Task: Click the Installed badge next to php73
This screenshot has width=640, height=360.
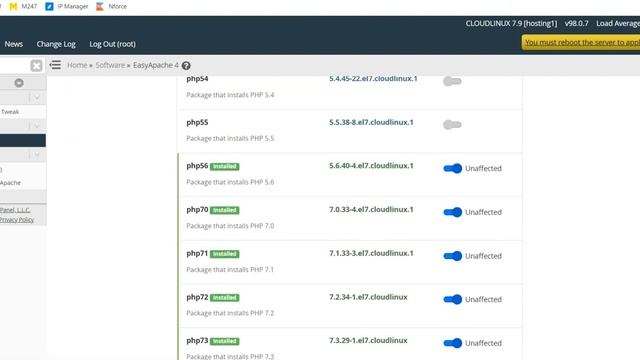Action: tap(224, 341)
